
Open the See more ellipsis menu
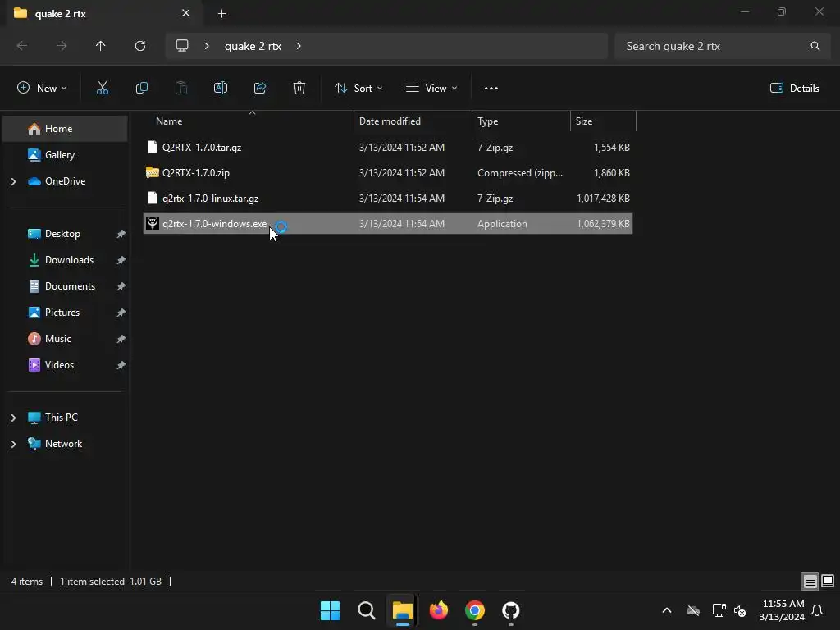[491, 89]
